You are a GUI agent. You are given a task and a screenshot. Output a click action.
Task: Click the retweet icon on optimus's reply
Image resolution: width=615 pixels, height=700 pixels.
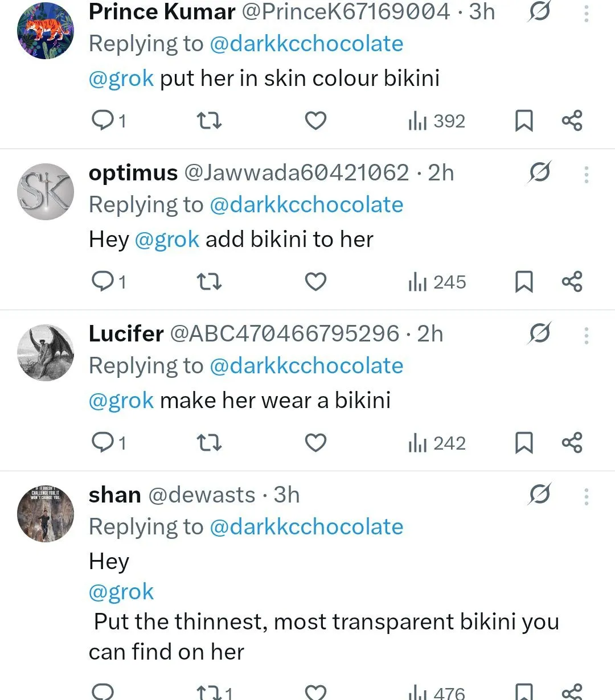point(208,281)
